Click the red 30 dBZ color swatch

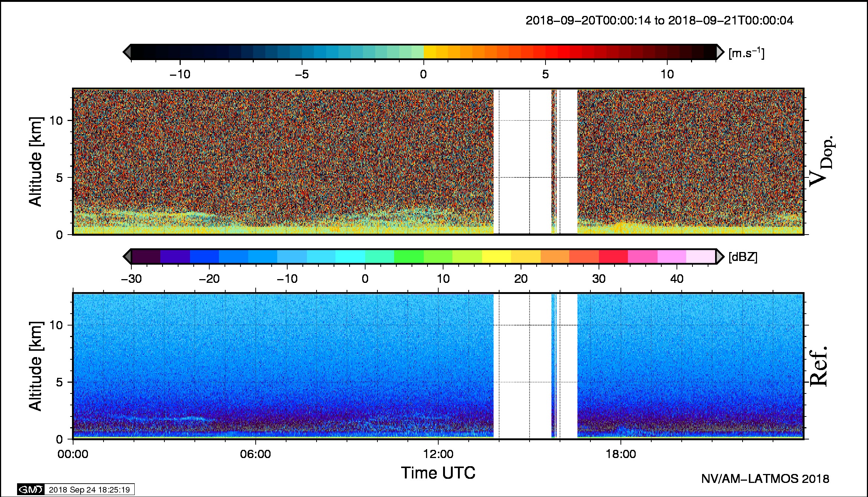pos(613,256)
